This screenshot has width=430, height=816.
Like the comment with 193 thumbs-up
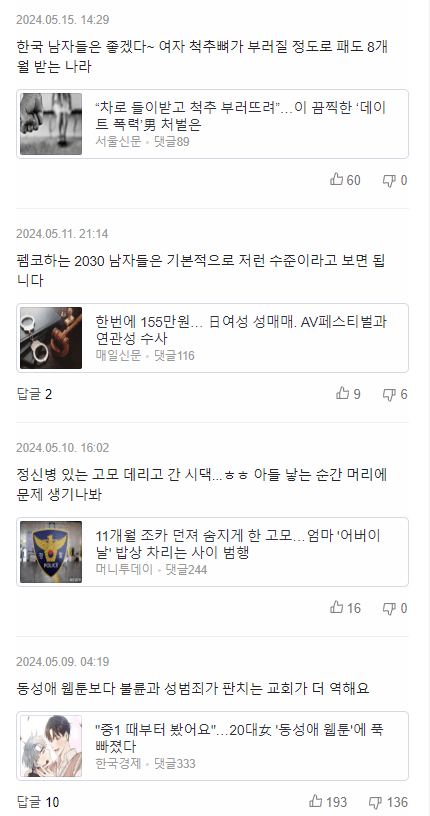(x=327, y=802)
